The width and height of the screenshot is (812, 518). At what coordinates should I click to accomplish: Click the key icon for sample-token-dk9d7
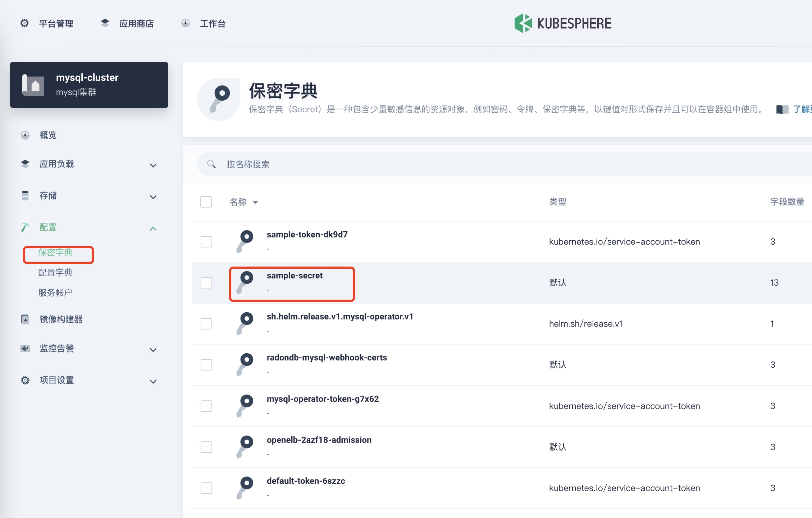(245, 241)
